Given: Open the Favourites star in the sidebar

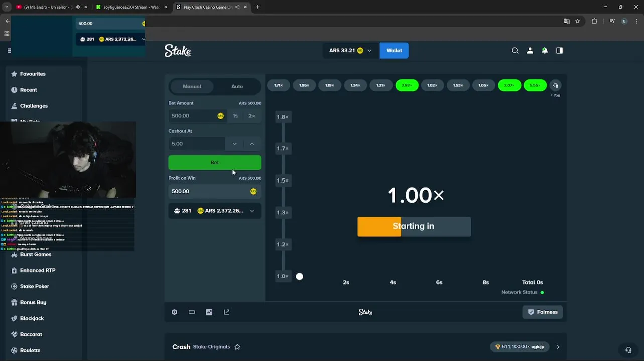Looking at the screenshot, I should point(14,74).
